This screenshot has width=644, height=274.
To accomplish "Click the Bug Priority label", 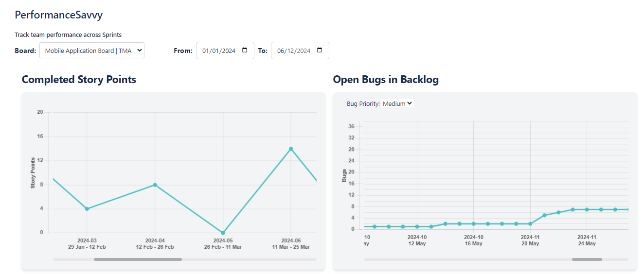I will pyautogui.click(x=363, y=103).
